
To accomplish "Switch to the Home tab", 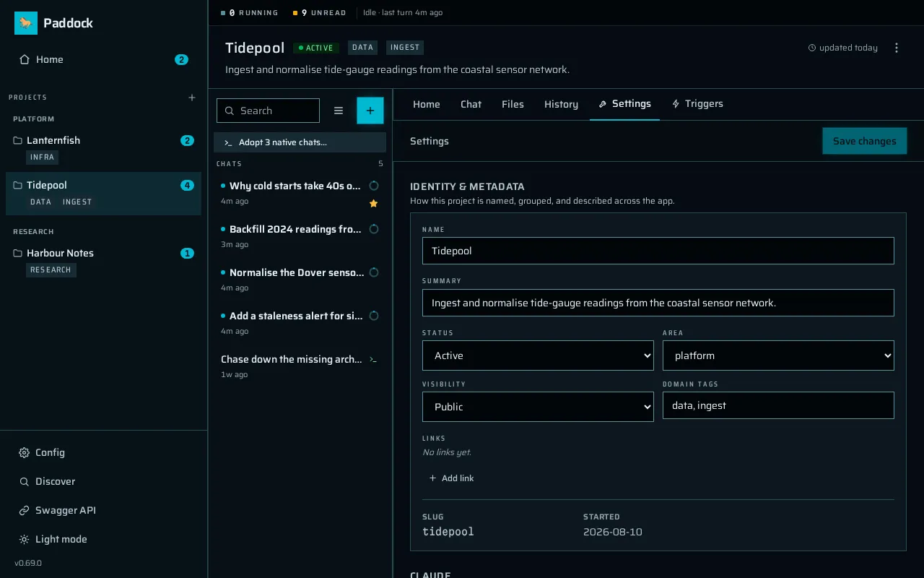I will 427,104.
